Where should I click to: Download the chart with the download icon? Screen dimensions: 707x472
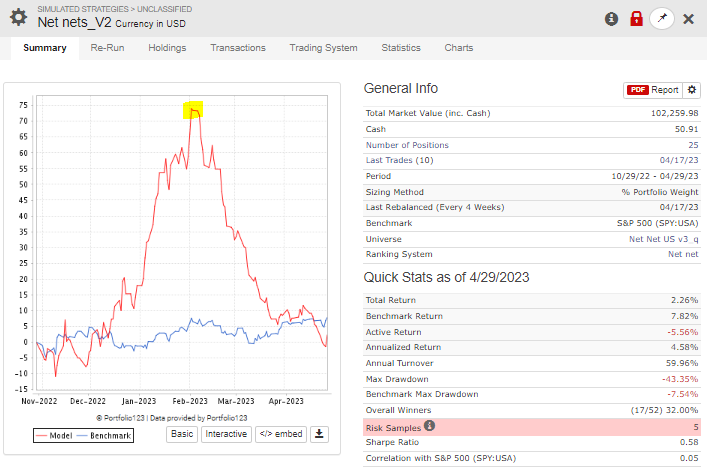(x=319, y=434)
